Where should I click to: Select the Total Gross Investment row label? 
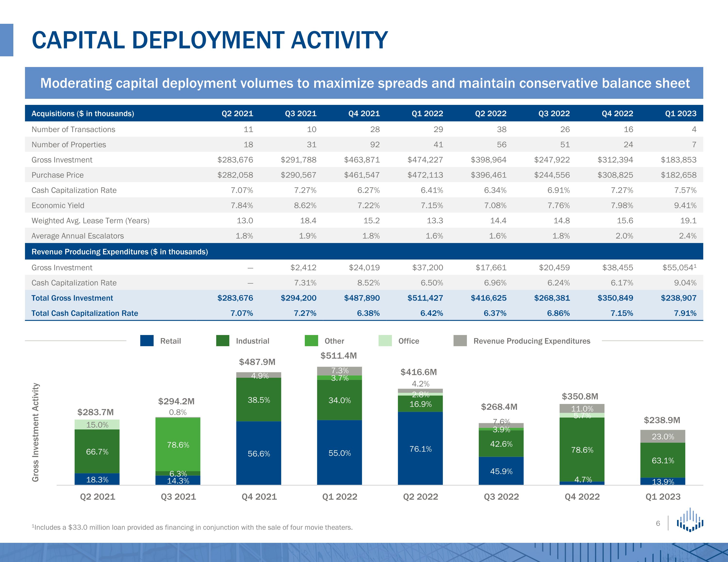pos(72,298)
